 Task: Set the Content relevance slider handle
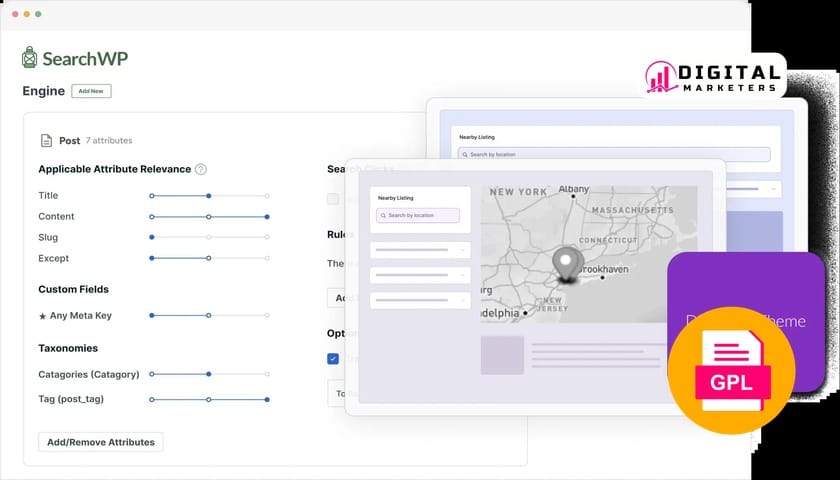(267, 217)
